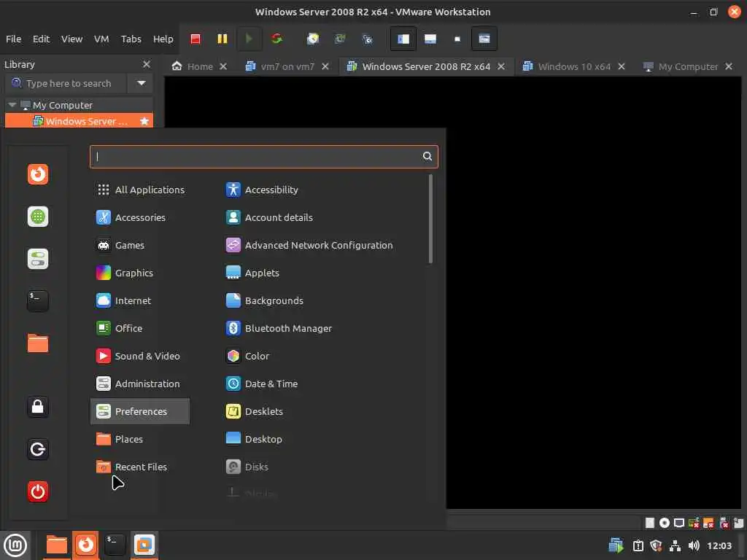
Task: Select Games category
Action: point(141,245)
